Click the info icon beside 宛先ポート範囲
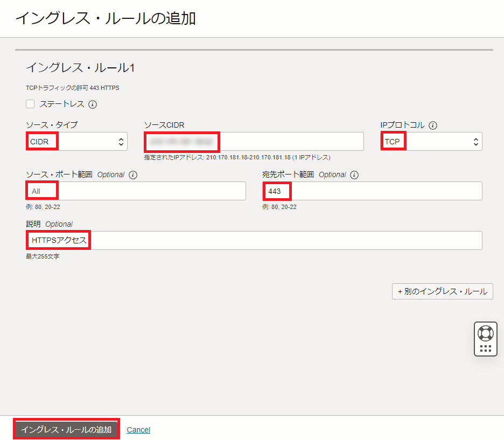The image size is (504, 440). coord(354,174)
